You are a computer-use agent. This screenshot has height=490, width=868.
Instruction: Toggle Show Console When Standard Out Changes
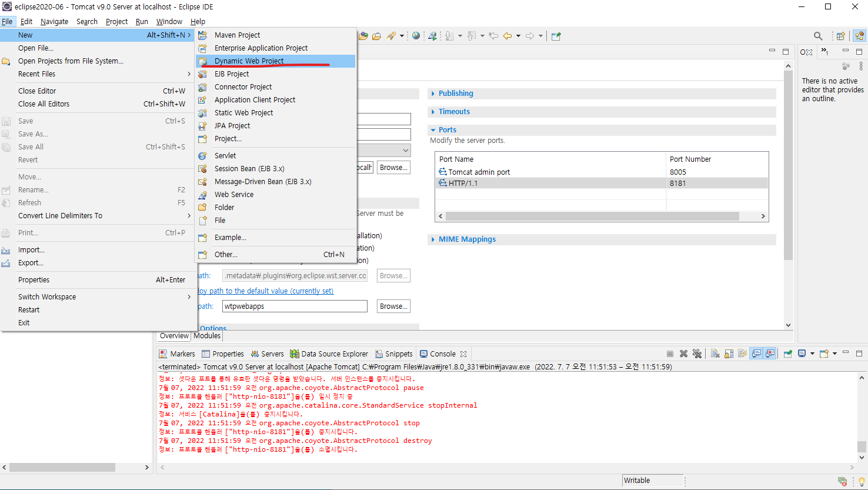pos(756,354)
